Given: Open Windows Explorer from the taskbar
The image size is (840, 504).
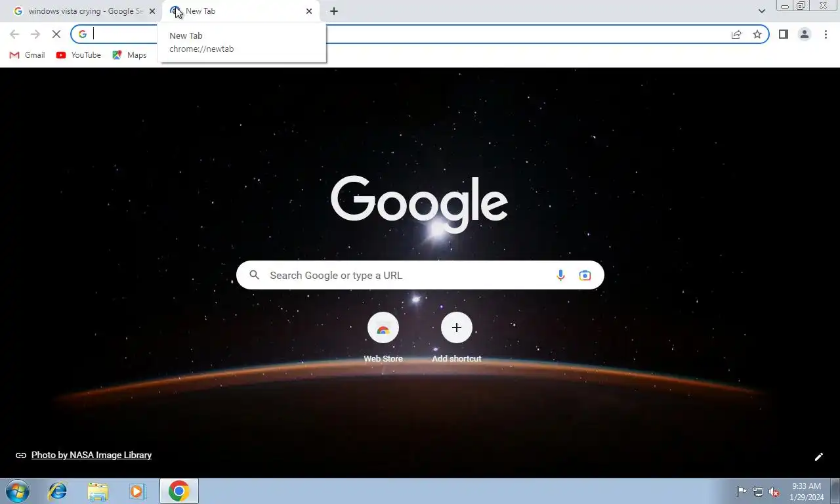Looking at the screenshot, I should point(98,491).
